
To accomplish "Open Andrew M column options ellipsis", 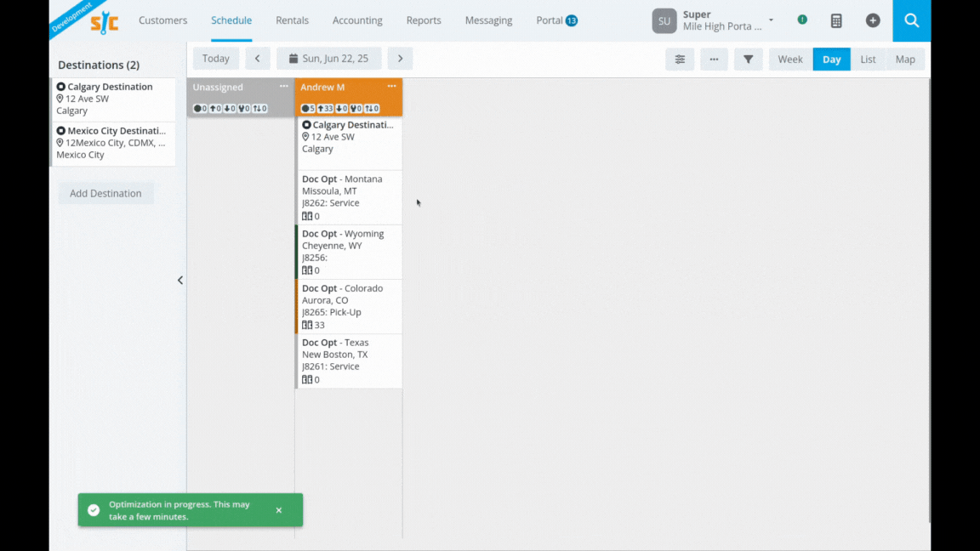I will 392,86.
